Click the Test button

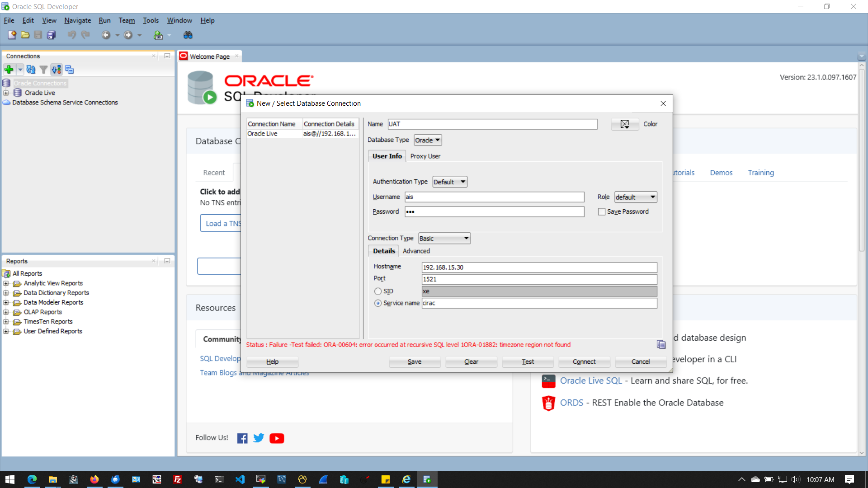click(528, 362)
